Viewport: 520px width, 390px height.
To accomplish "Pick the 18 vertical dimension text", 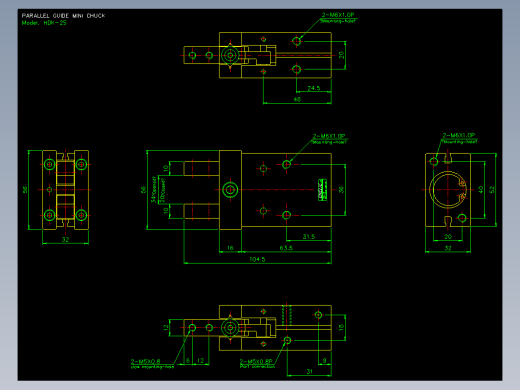I will [341, 327].
